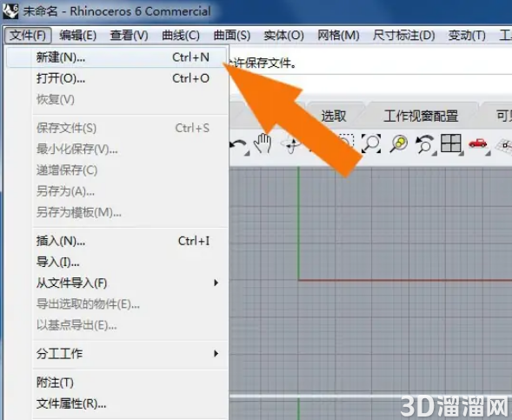Click 另存为模板(M)... menu entry
Image resolution: width=512 pixels, height=420 pixels.
[116, 212]
